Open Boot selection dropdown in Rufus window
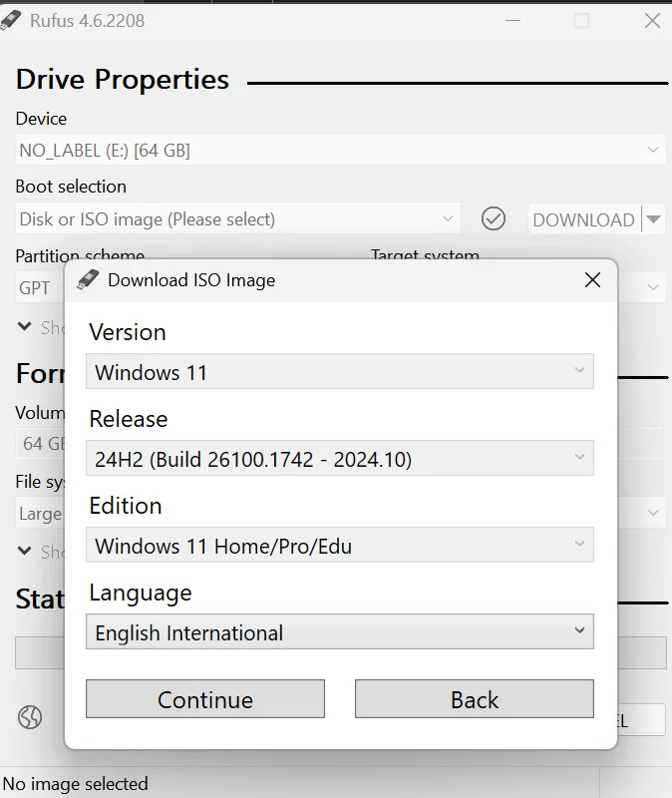 pos(237,218)
